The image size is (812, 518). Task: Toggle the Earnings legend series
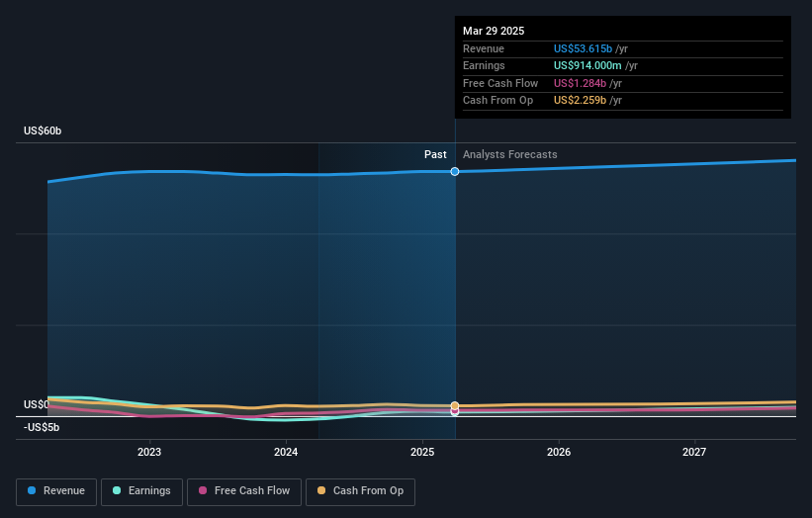(x=141, y=491)
